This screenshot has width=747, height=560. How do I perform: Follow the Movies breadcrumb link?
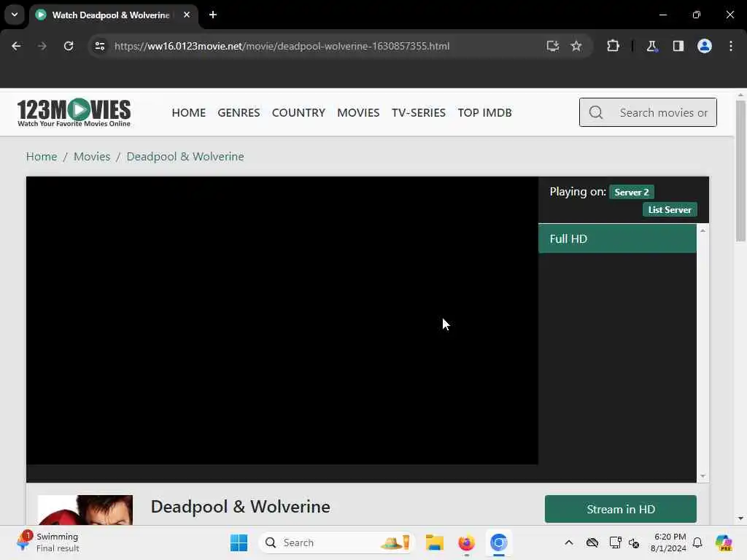tap(92, 157)
